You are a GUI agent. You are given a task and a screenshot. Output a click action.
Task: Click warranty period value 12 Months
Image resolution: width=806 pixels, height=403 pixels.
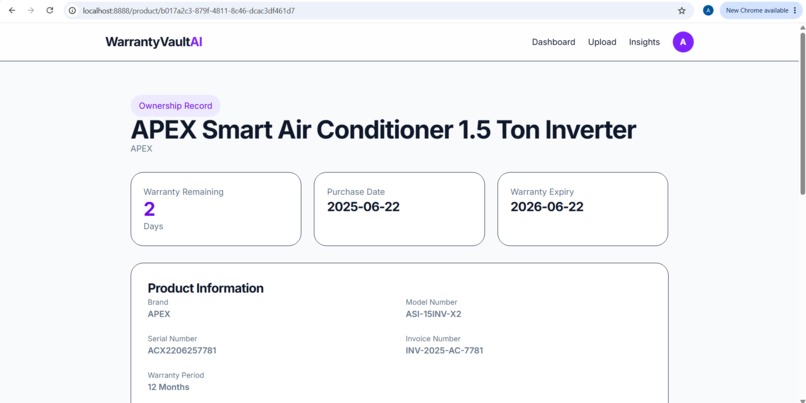(x=168, y=387)
